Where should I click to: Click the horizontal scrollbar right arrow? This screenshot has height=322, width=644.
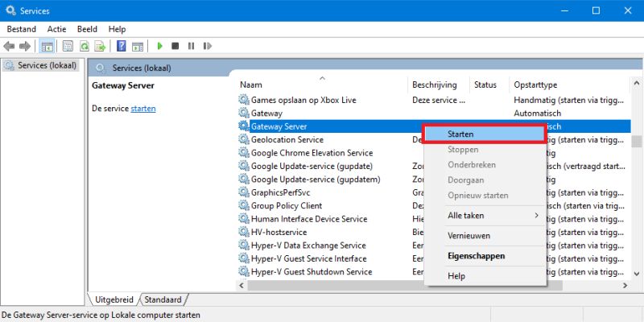pyautogui.click(x=625, y=286)
